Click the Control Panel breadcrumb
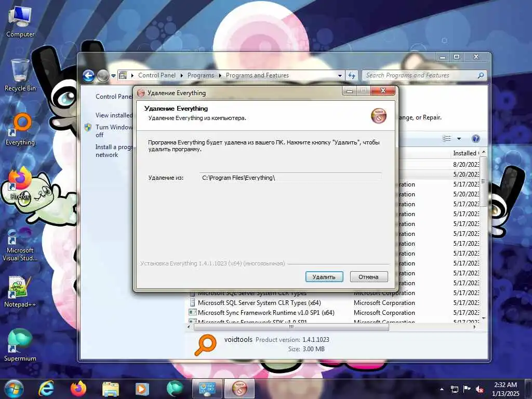 click(157, 75)
